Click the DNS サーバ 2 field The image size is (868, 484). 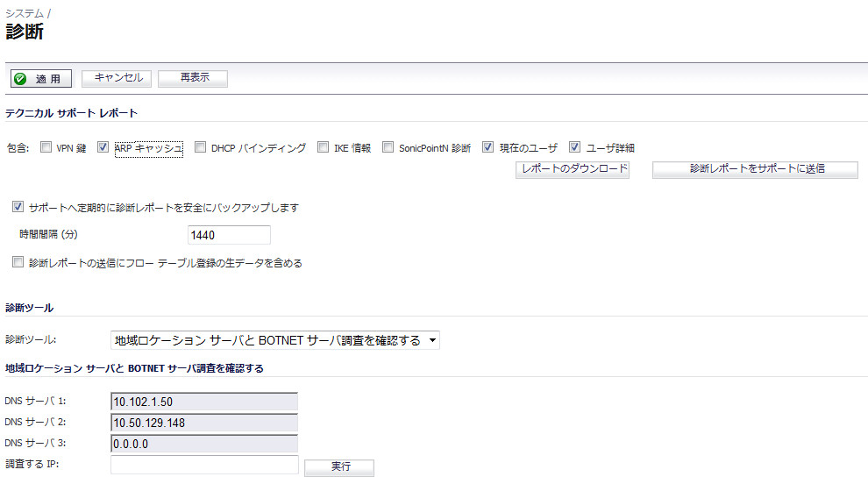click(x=204, y=423)
